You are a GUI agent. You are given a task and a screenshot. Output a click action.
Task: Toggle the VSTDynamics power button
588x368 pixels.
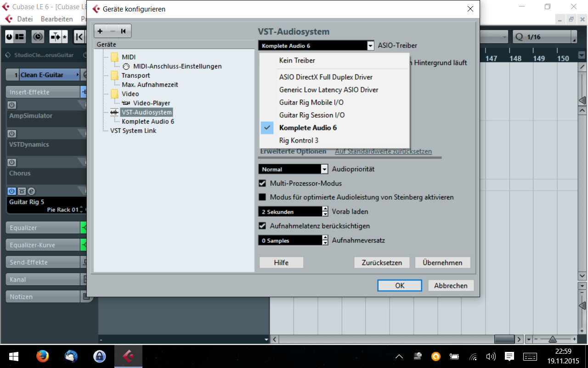[12, 134]
